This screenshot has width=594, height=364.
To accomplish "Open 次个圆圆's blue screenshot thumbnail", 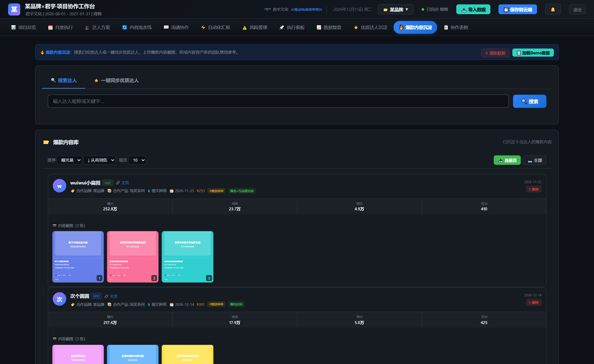I will [x=133, y=354].
